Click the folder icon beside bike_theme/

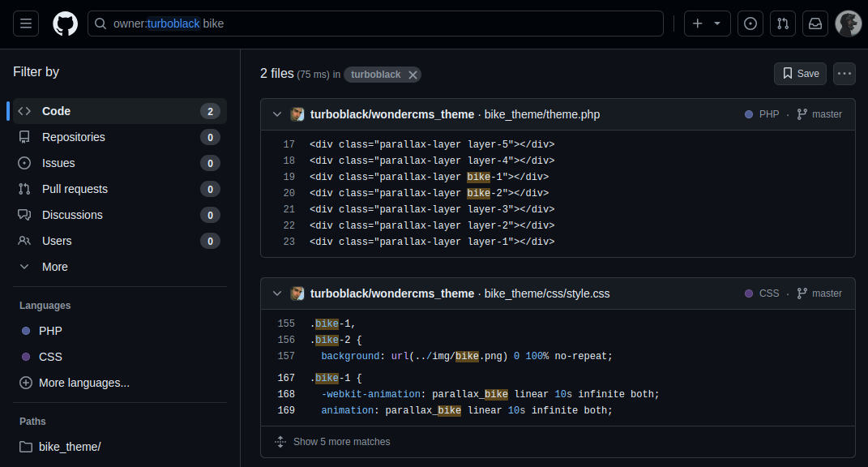[x=25, y=447]
